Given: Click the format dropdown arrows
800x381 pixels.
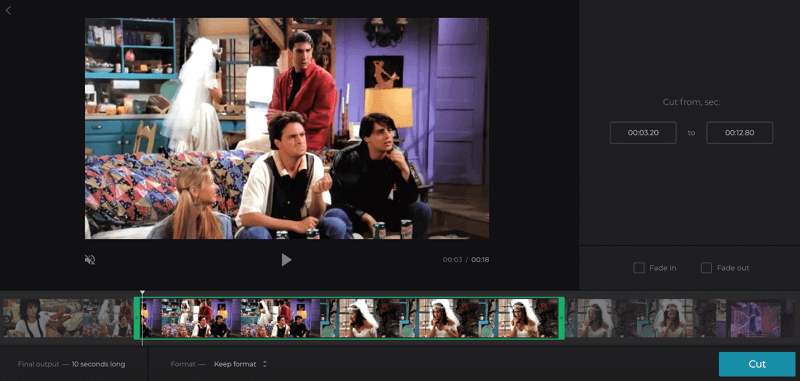Looking at the screenshot, I should tap(264, 364).
